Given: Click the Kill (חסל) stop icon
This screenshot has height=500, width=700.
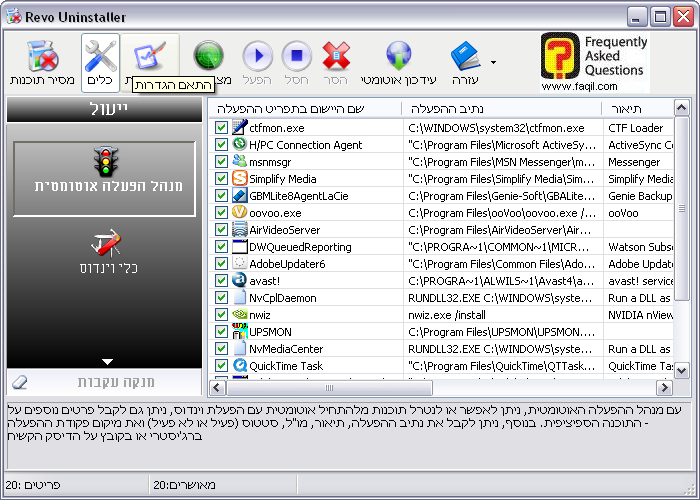Looking at the screenshot, I should pos(297,56).
